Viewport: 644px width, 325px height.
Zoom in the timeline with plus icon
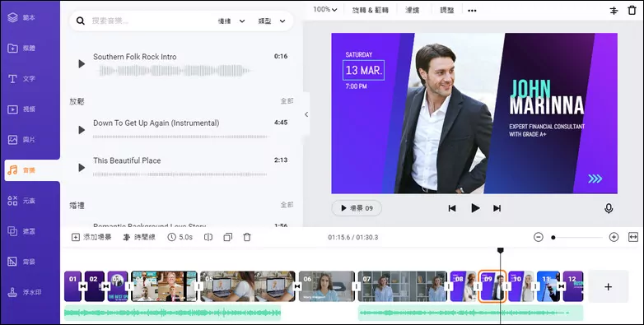pyautogui.click(x=614, y=237)
